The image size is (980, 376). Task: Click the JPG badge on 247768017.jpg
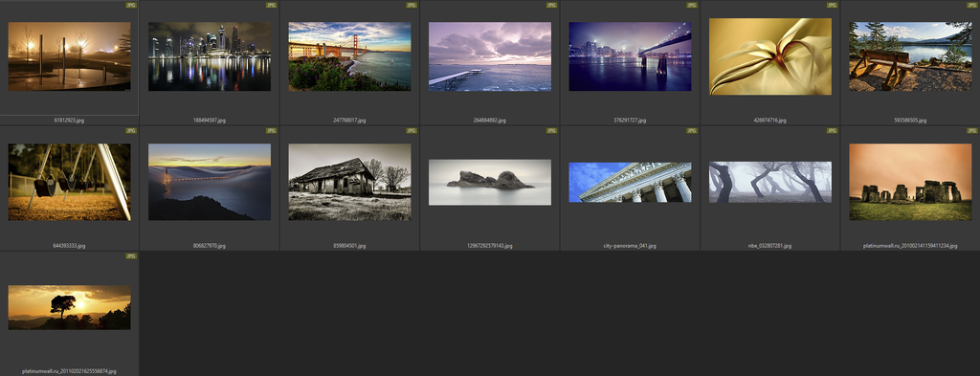412,5
